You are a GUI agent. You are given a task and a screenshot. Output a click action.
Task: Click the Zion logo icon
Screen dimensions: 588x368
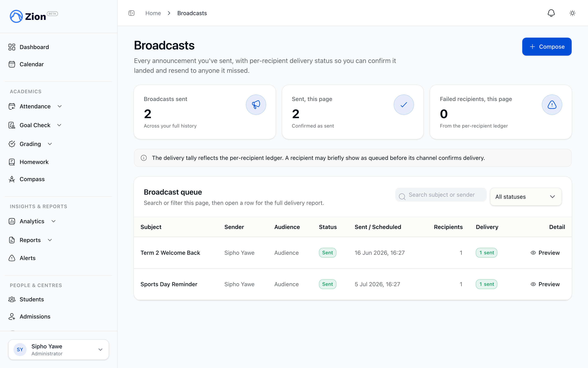coord(16,16)
